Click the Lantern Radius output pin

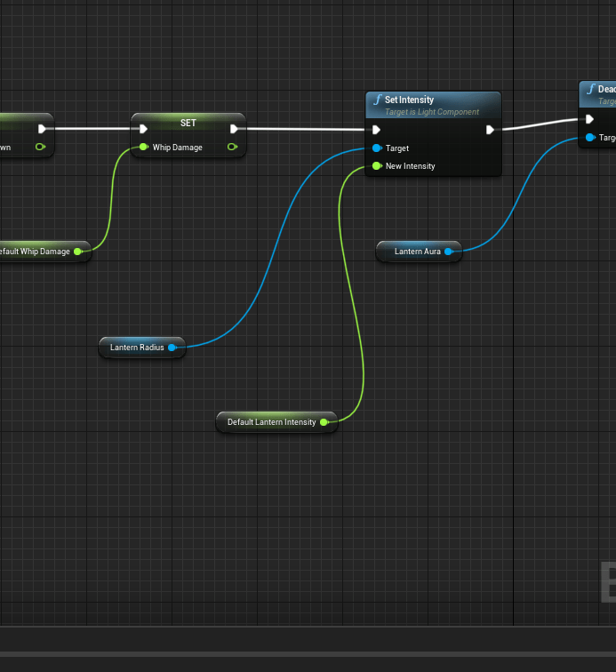(x=172, y=348)
